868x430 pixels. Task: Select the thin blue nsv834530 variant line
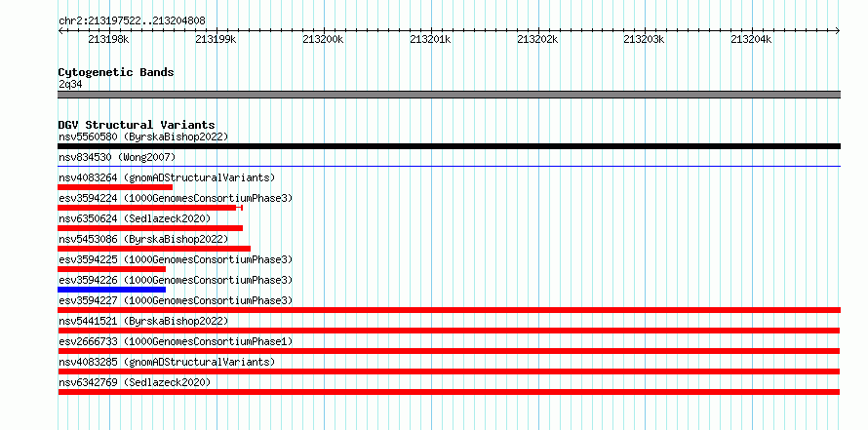coord(449,166)
